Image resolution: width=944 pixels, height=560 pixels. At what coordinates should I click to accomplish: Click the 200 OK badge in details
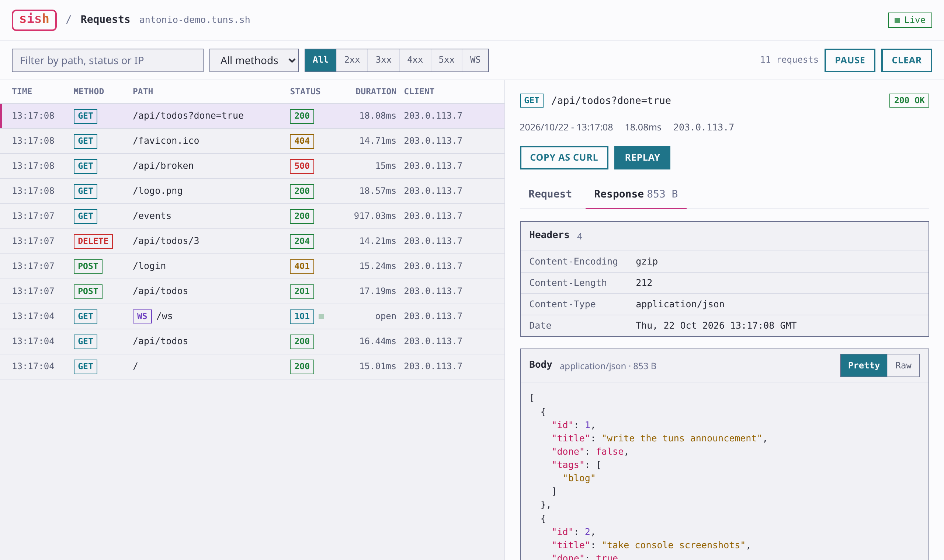pyautogui.click(x=909, y=100)
